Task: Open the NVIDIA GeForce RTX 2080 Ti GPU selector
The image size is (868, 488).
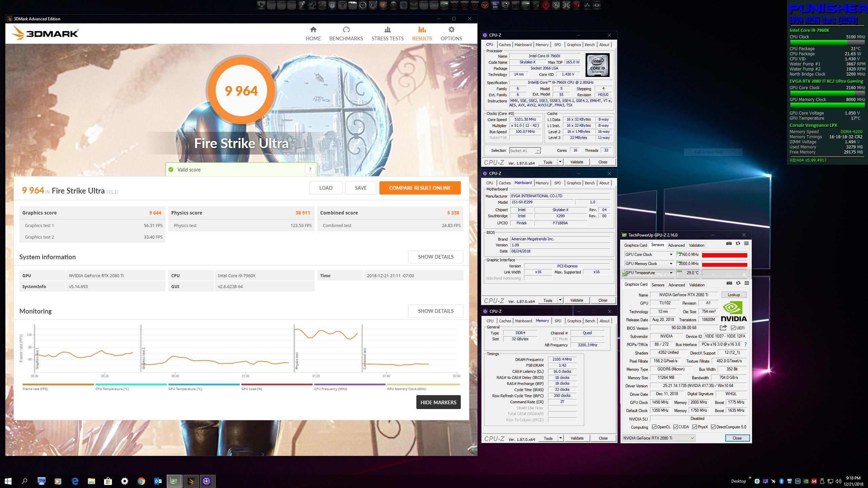Action: tap(658, 438)
